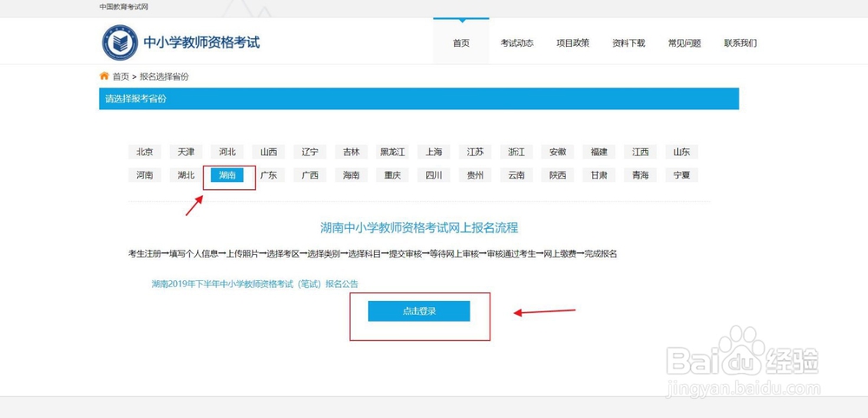Choose 广东 province
The width and height of the screenshot is (868, 418).
pos(268,175)
